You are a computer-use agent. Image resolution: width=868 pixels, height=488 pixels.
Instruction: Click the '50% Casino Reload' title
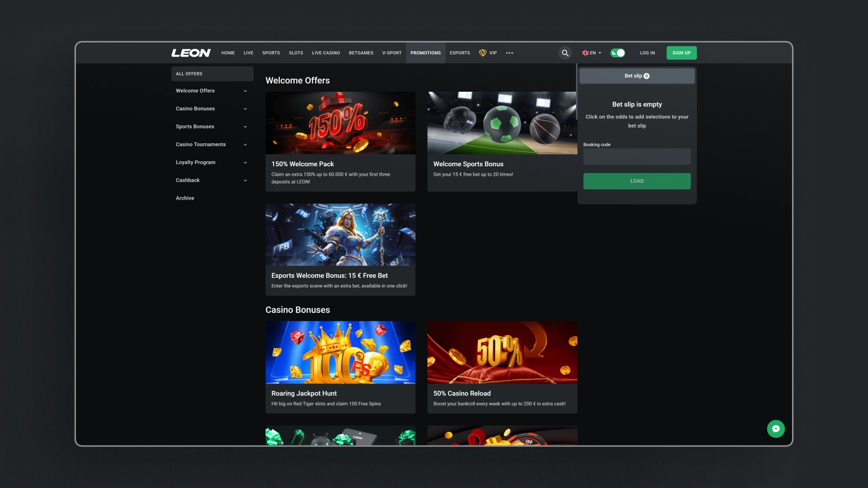pos(462,394)
